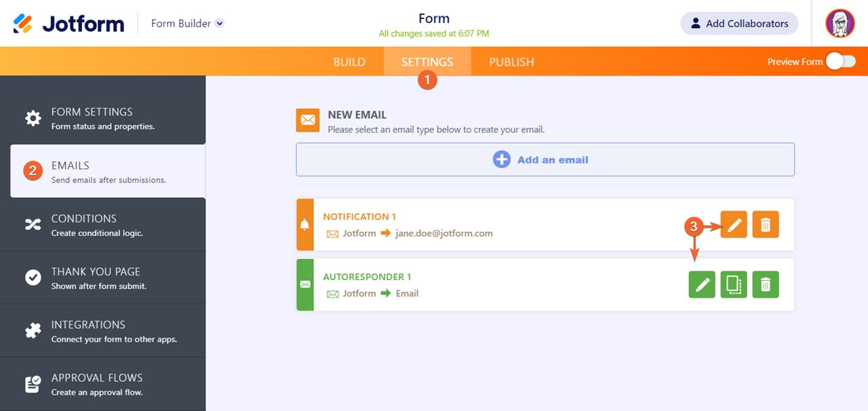The height and width of the screenshot is (411, 868).
Task: Click the Jotform logo
Action: tap(68, 24)
